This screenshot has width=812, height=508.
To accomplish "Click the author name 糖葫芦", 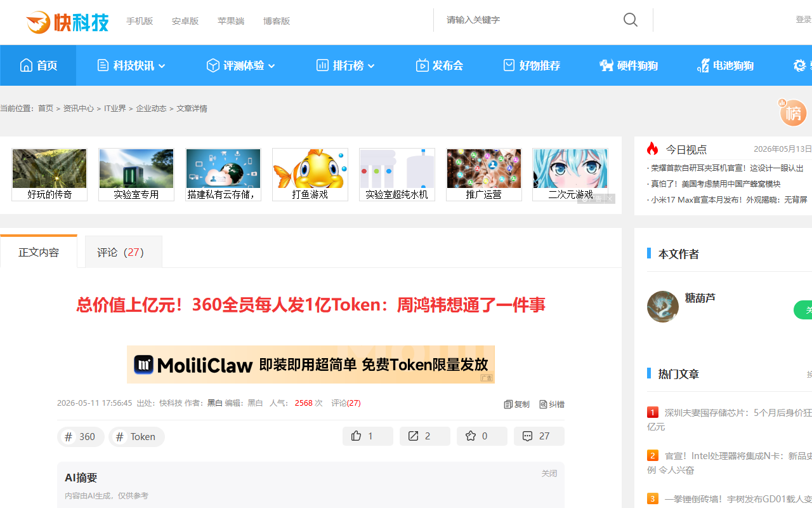I will [700, 298].
